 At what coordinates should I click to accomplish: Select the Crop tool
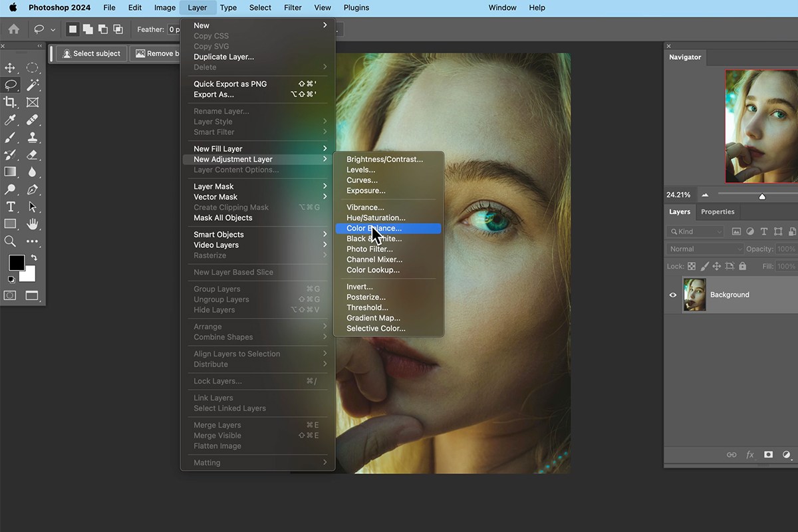[10, 102]
